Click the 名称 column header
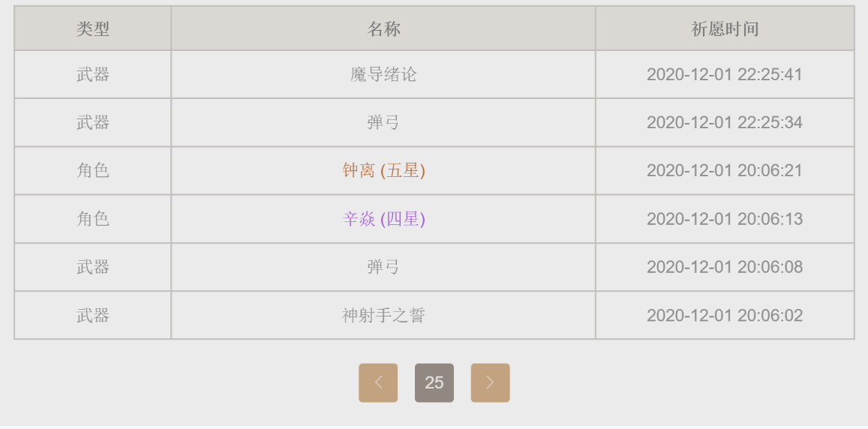The height and width of the screenshot is (429, 868). [383, 28]
